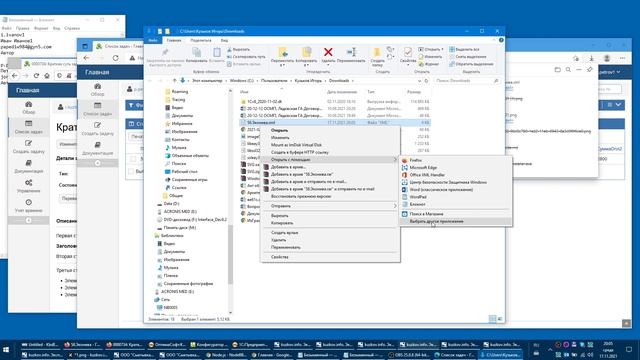Click 'Добавить в архив...' context menu entry

[x=330, y=167]
